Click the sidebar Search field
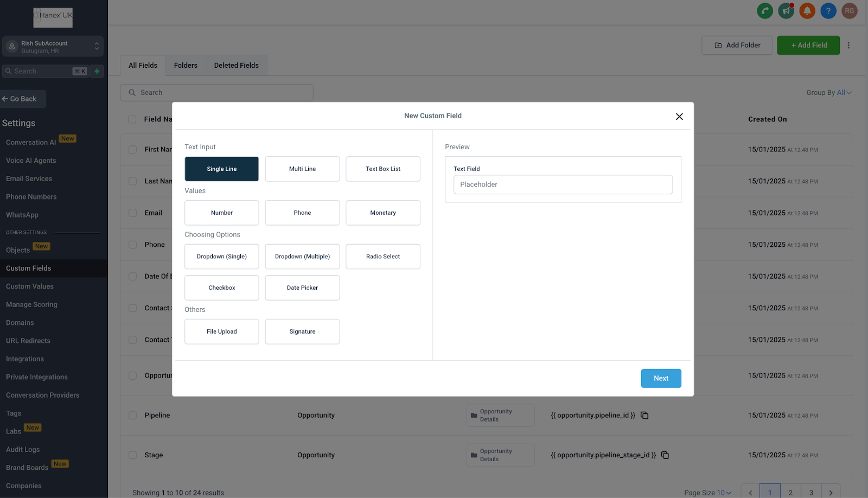 [x=46, y=71]
